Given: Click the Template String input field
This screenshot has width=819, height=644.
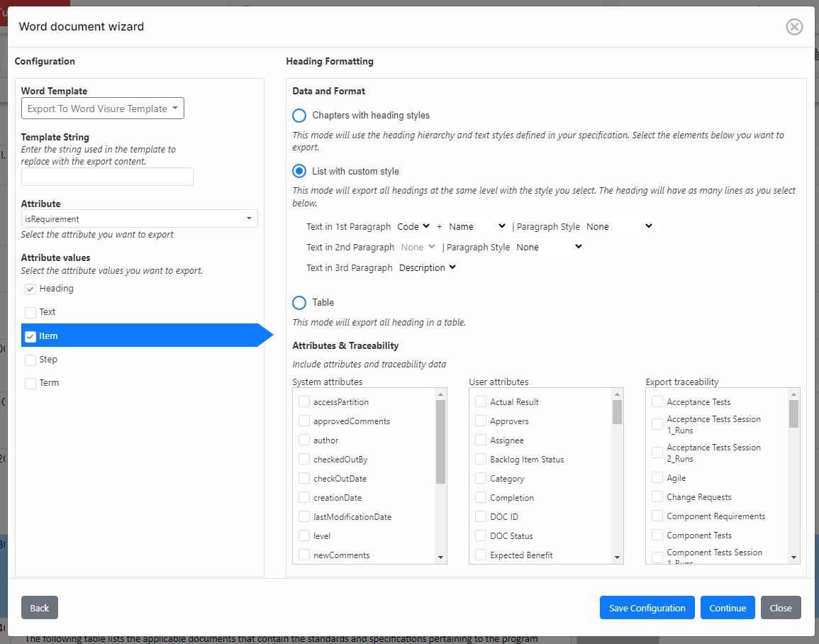Looking at the screenshot, I should [x=107, y=177].
